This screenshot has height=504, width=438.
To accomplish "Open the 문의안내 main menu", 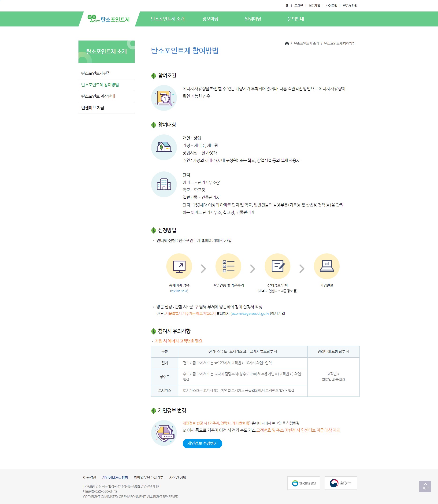I will 296,19.
